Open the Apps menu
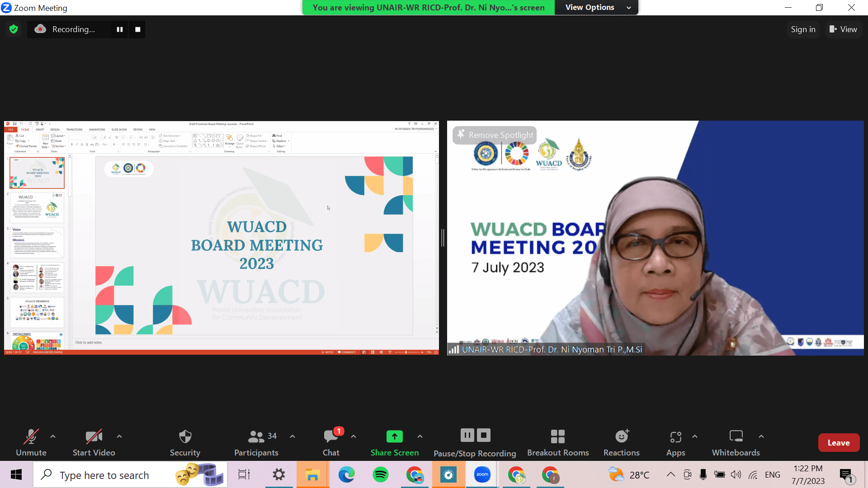This screenshot has height=488, width=868. coord(675,442)
